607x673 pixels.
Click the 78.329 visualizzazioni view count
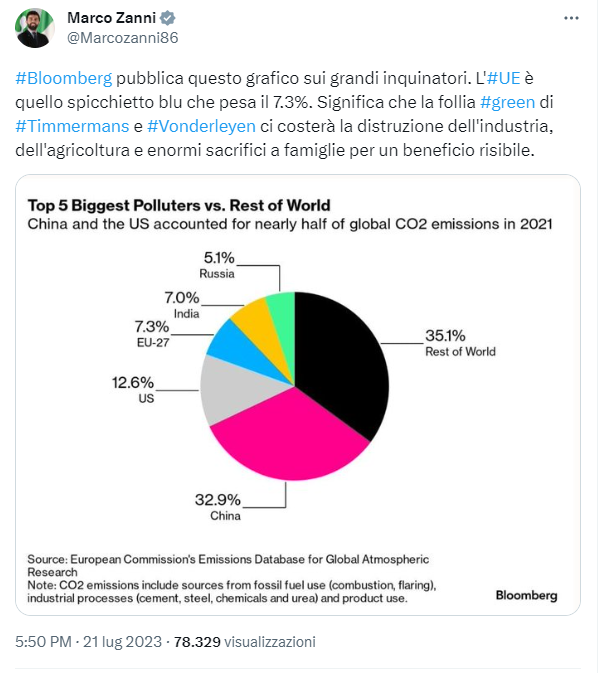(245, 642)
